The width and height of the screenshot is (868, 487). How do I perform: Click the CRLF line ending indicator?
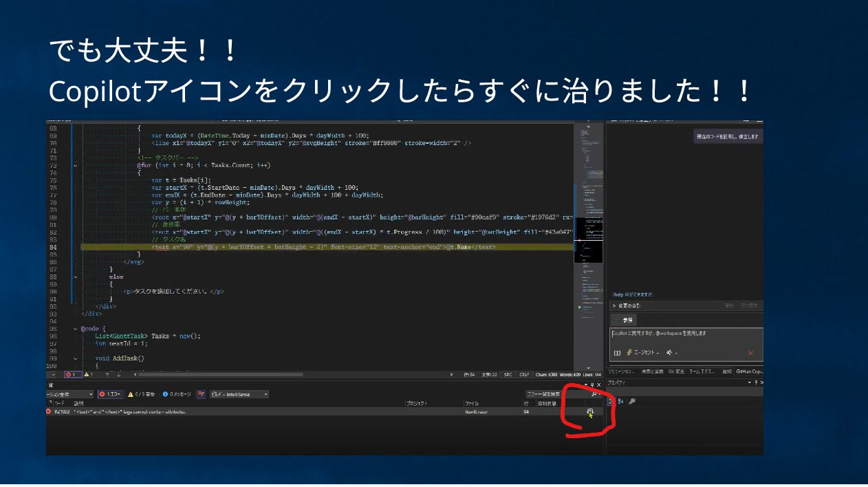pyautogui.click(x=524, y=375)
